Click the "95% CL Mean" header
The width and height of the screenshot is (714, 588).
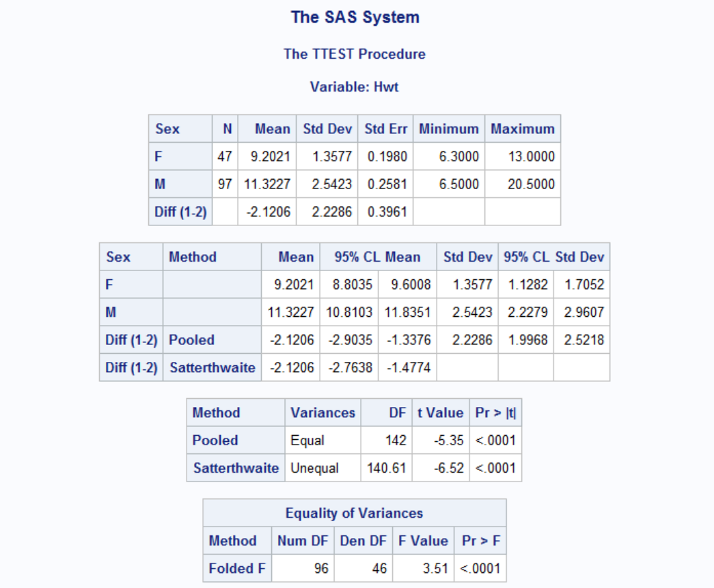click(377, 257)
